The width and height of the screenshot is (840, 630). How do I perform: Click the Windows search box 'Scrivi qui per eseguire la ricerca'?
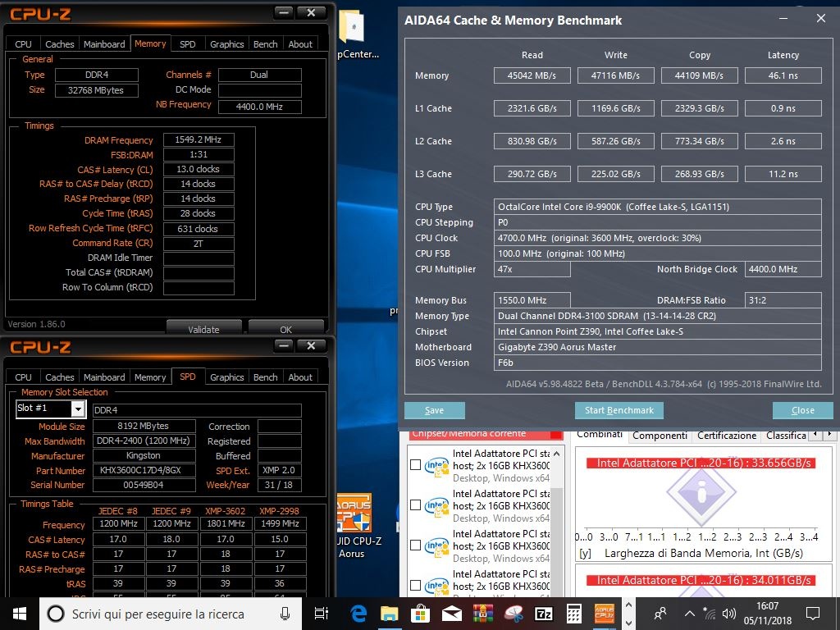tap(171, 614)
